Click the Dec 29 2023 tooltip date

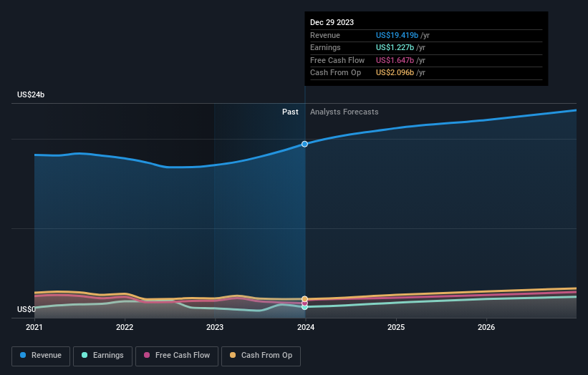click(x=332, y=22)
